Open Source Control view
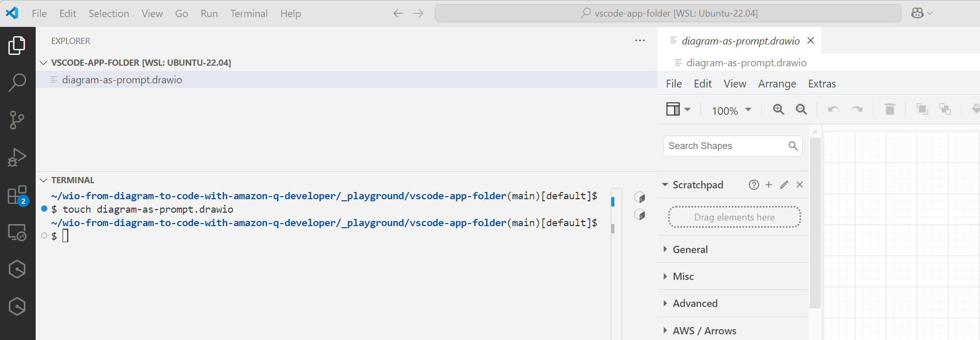This screenshot has height=340, width=980. [x=17, y=120]
